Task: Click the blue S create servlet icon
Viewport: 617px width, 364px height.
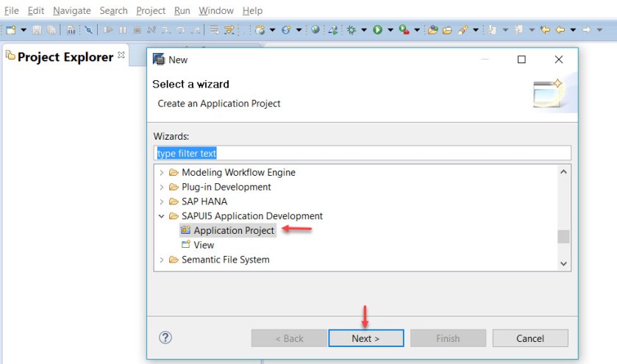Action: [x=286, y=30]
